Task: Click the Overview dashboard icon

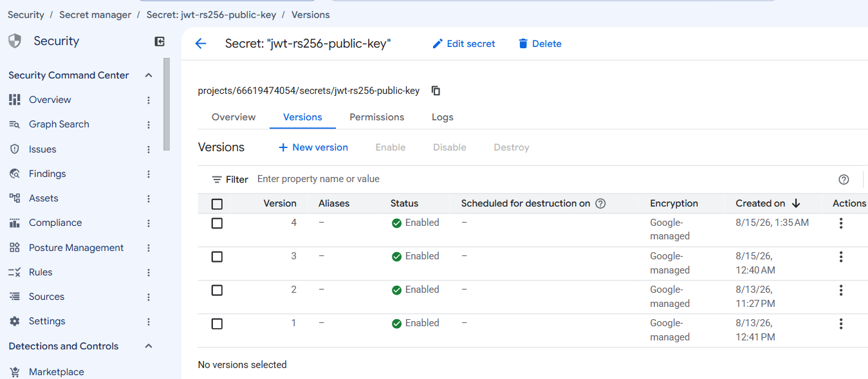Action: coord(15,100)
